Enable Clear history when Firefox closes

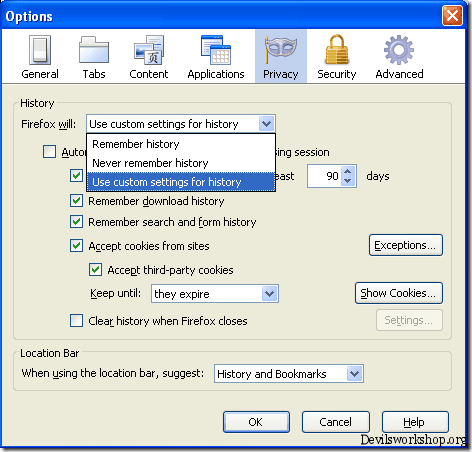click(76, 321)
